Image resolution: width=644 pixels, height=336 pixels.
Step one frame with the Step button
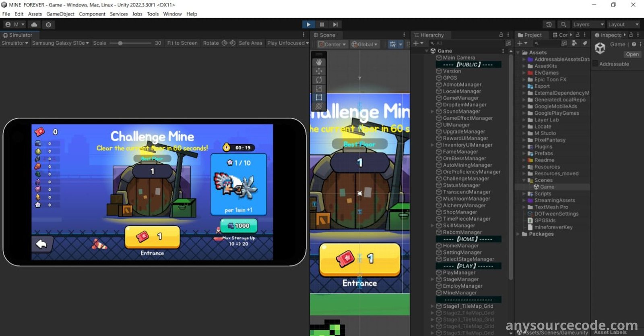(x=335, y=25)
